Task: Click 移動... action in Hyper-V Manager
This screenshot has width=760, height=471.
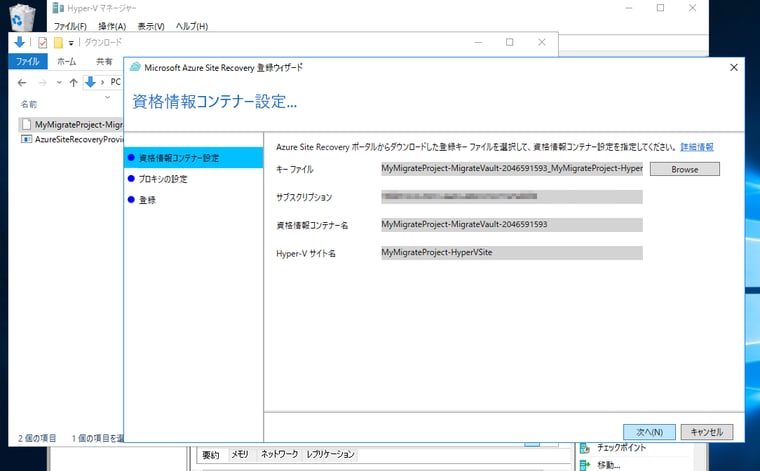Action: 609,465
